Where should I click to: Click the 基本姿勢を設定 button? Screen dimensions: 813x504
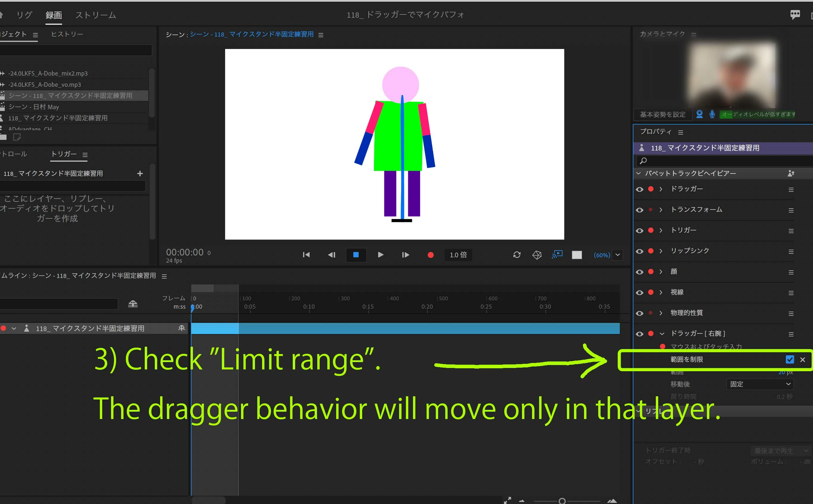(x=662, y=115)
